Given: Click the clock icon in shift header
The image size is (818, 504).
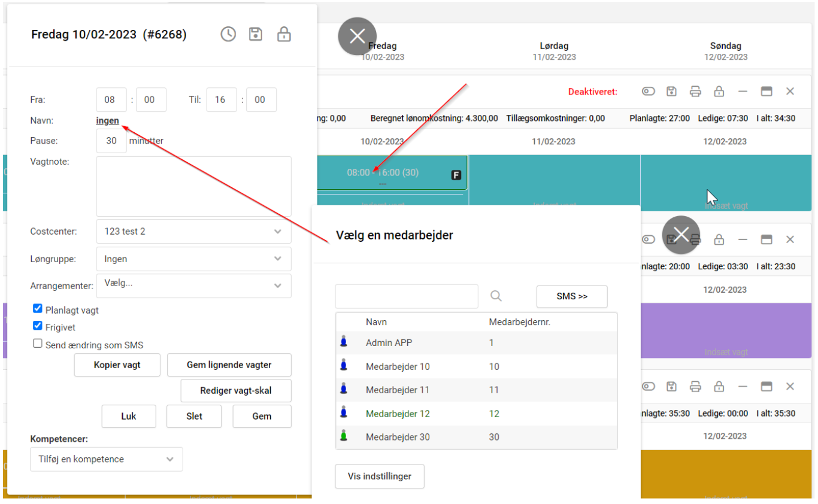Looking at the screenshot, I should [x=228, y=35].
